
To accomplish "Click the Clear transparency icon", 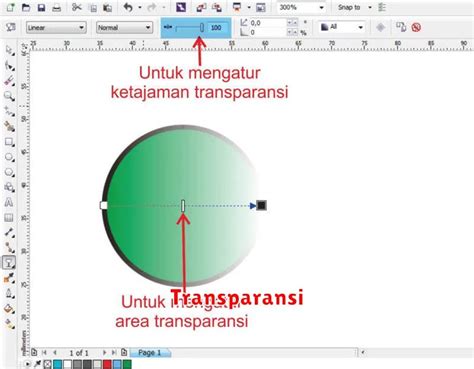I will click(416, 27).
